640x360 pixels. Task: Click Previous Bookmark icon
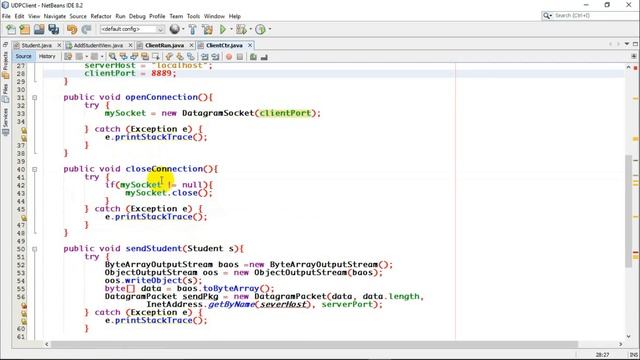coord(169,57)
